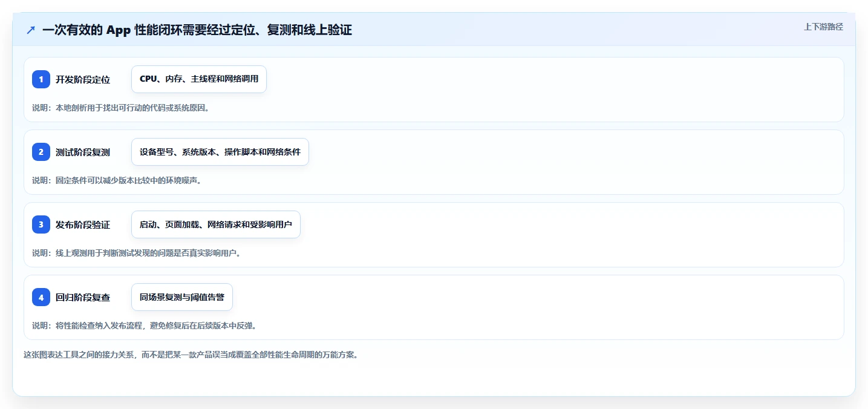Click the step 3 number badge
The height and width of the screenshot is (409, 868).
pos(41,224)
